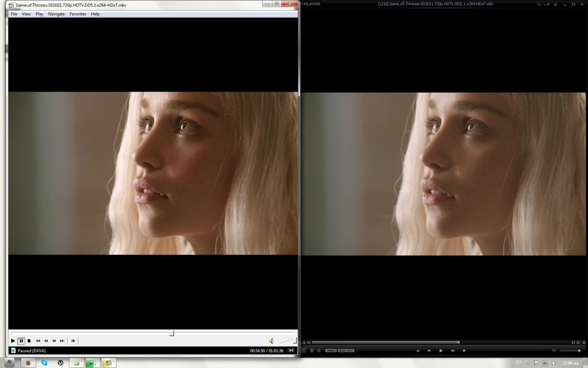The width and height of the screenshot is (588, 368).
Task: Mute sound via KMPlayer speaker icon
Action: [554, 350]
